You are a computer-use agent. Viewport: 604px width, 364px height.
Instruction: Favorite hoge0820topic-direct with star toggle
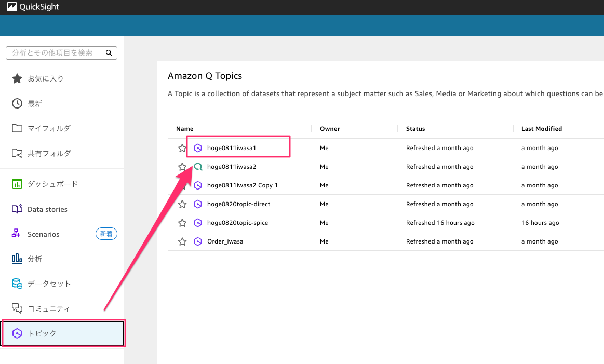(182, 204)
